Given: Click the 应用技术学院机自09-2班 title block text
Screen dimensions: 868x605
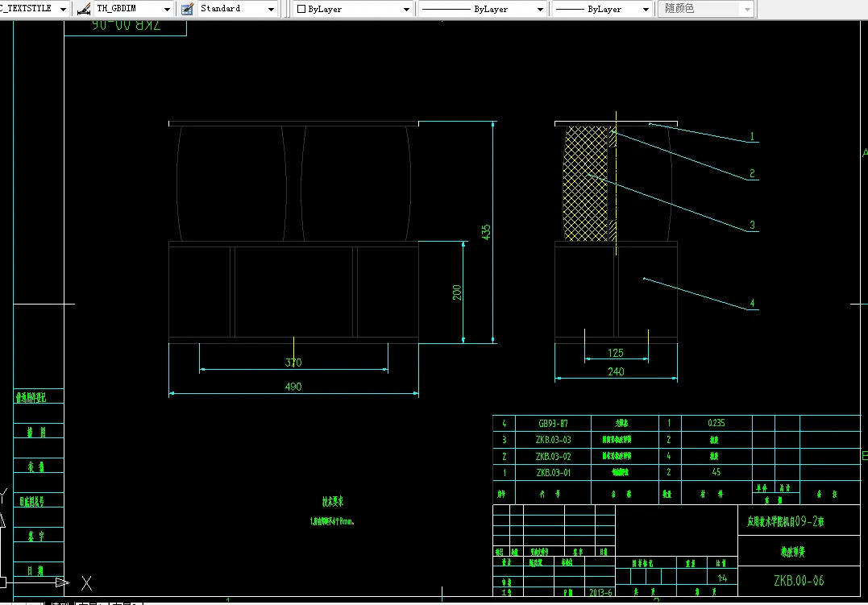Looking at the screenshot, I should tap(786, 521).
